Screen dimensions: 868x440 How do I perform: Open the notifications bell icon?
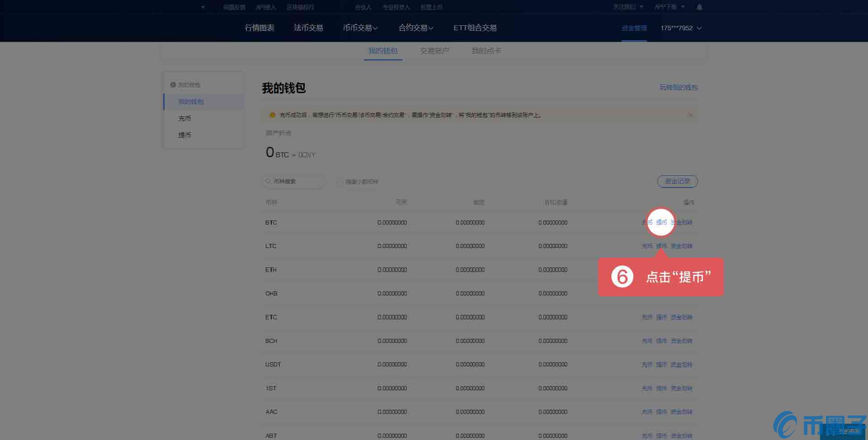pos(699,7)
